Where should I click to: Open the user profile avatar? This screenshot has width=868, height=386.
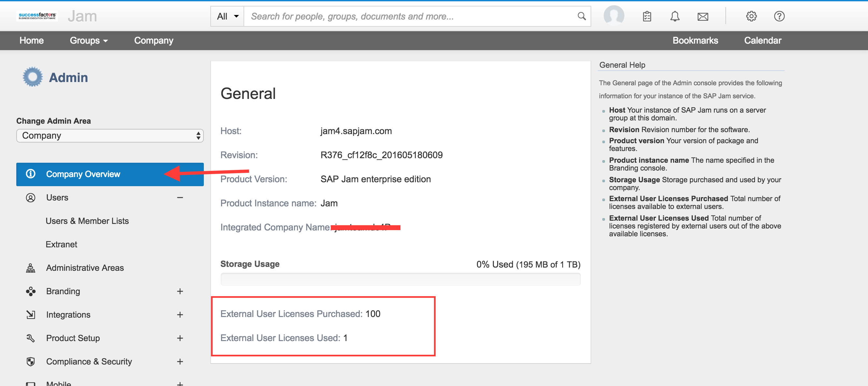(x=614, y=16)
